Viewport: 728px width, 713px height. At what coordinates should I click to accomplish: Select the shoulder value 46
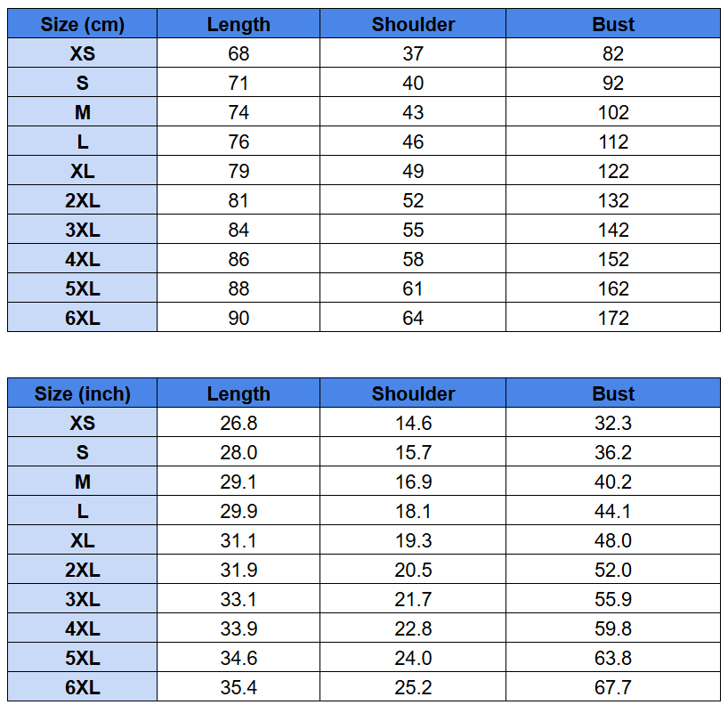pyautogui.click(x=413, y=142)
